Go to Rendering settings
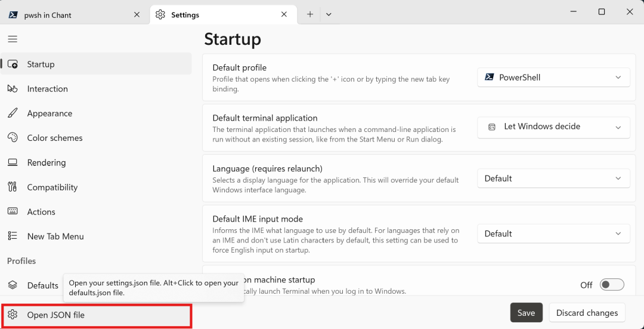 tap(46, 162)
